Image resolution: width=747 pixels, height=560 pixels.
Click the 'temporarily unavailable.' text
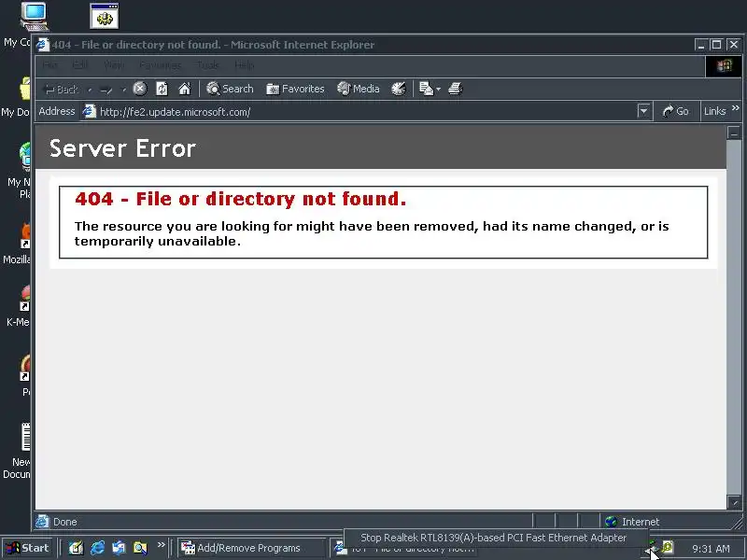(x=157, y=241)
